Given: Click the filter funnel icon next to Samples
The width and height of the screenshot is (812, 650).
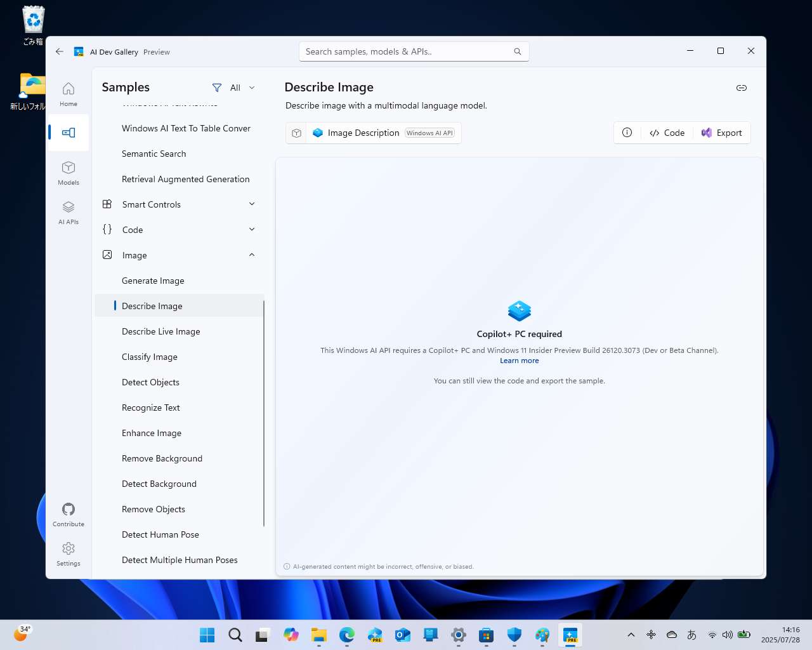Looking at the screenshot, I should tap(216, 88).
